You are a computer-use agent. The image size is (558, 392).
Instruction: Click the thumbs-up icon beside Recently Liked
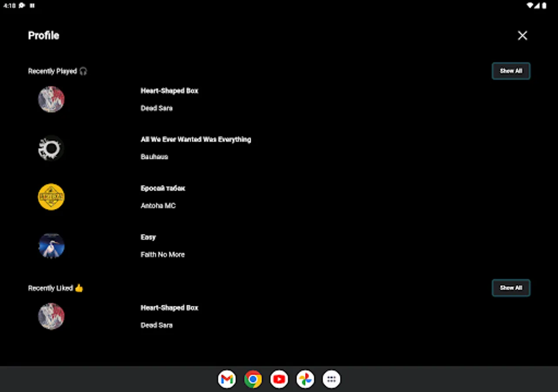click(x=79, y=288)
